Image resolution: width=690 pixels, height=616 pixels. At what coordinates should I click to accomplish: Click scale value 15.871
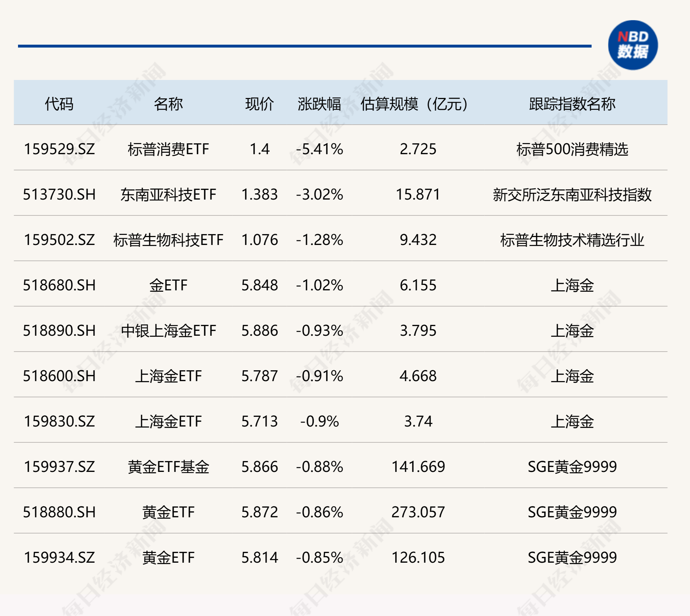click(x=418, y=195)
